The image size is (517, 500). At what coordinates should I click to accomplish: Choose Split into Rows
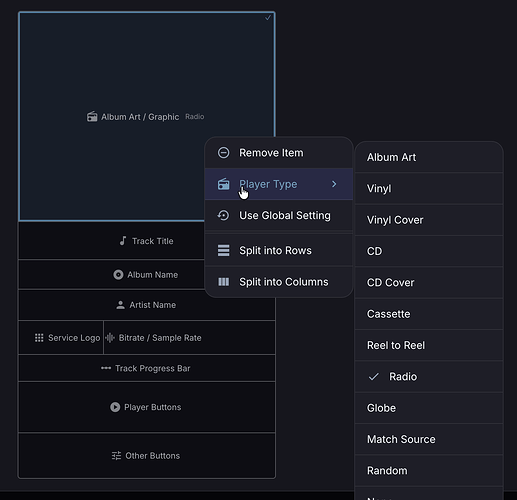click(x=279, y=250)
